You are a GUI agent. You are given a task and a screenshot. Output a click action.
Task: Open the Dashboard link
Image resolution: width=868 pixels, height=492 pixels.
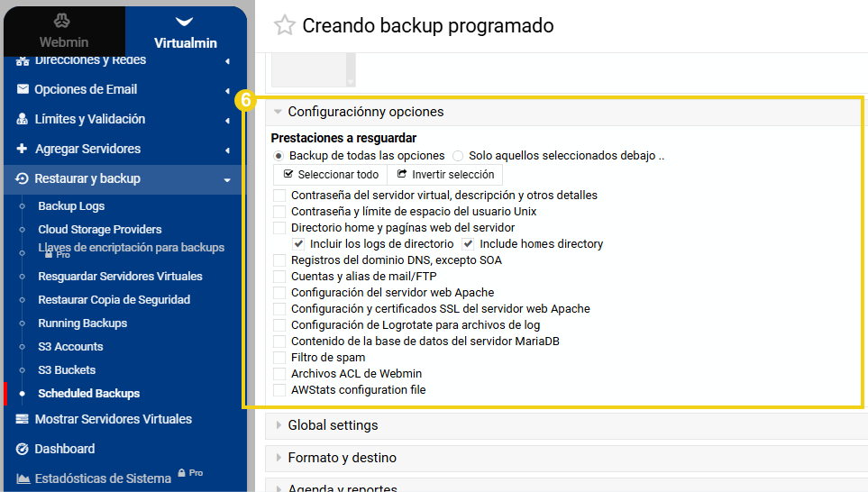click(x=65, y=449)
